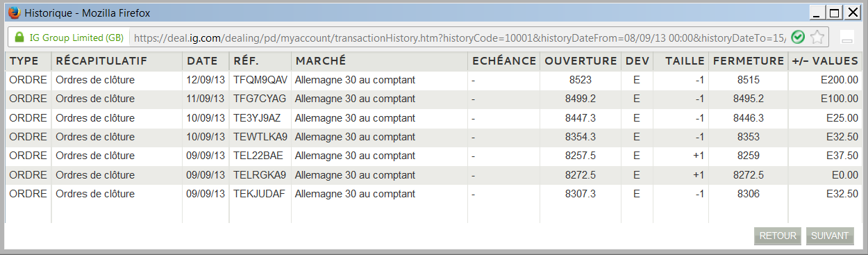Viewport: 868px width, 255px height.
Task: Select reference TEL22BAE
Action: tap(258, 156)
